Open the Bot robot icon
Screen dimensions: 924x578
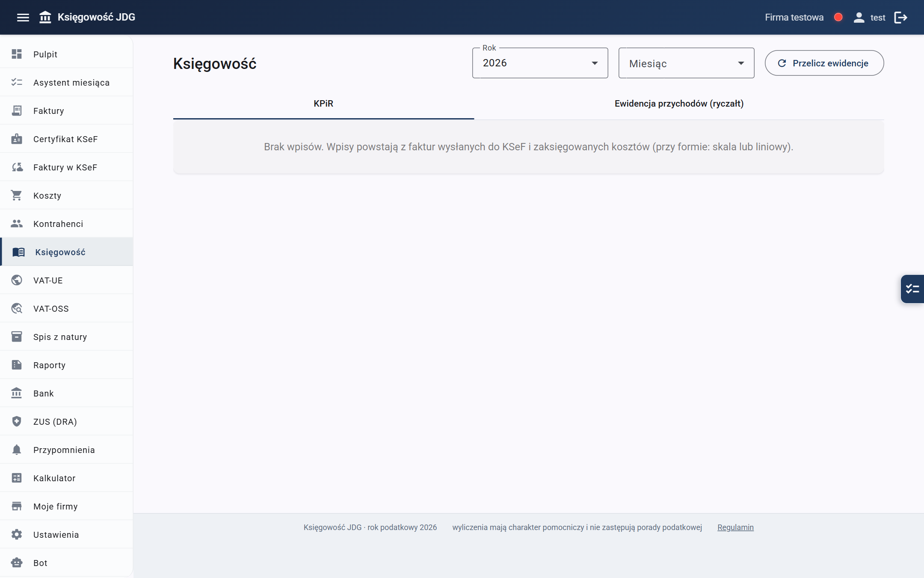pos(17,563)
